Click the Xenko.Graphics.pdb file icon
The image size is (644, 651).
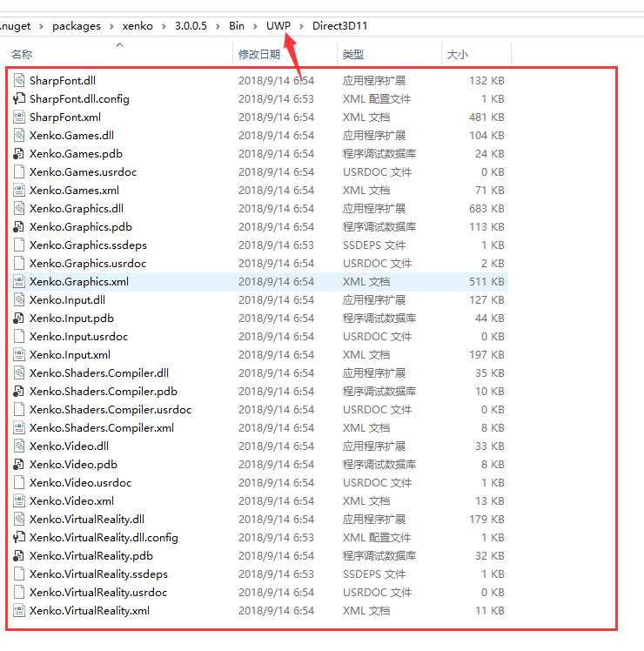point(19,226)
